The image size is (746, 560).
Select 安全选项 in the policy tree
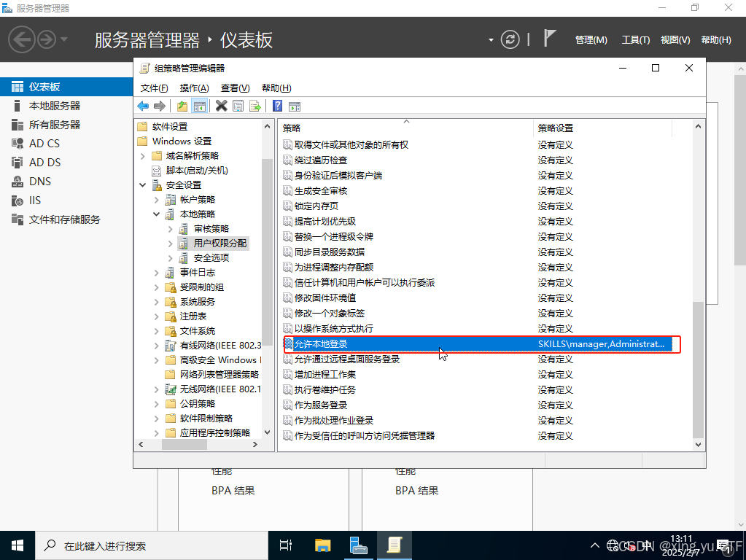[211, 257]
